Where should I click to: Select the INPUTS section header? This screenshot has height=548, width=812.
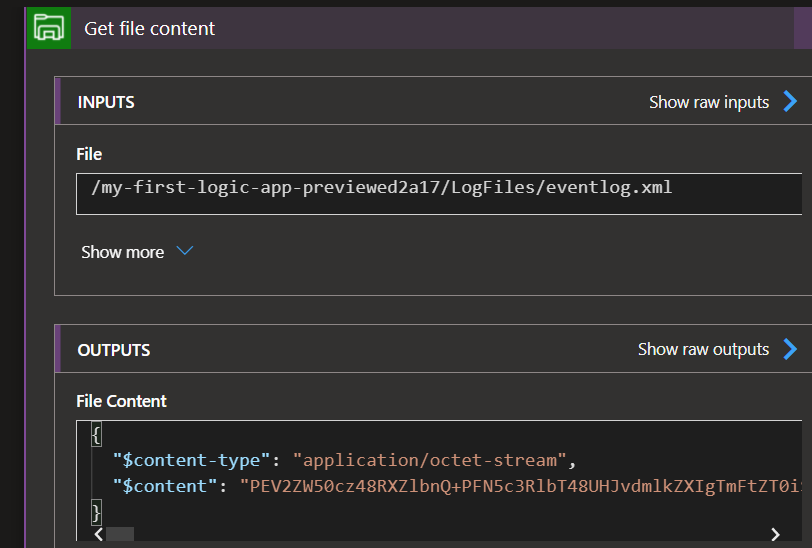pyautogui.click(x=106, y=102)
